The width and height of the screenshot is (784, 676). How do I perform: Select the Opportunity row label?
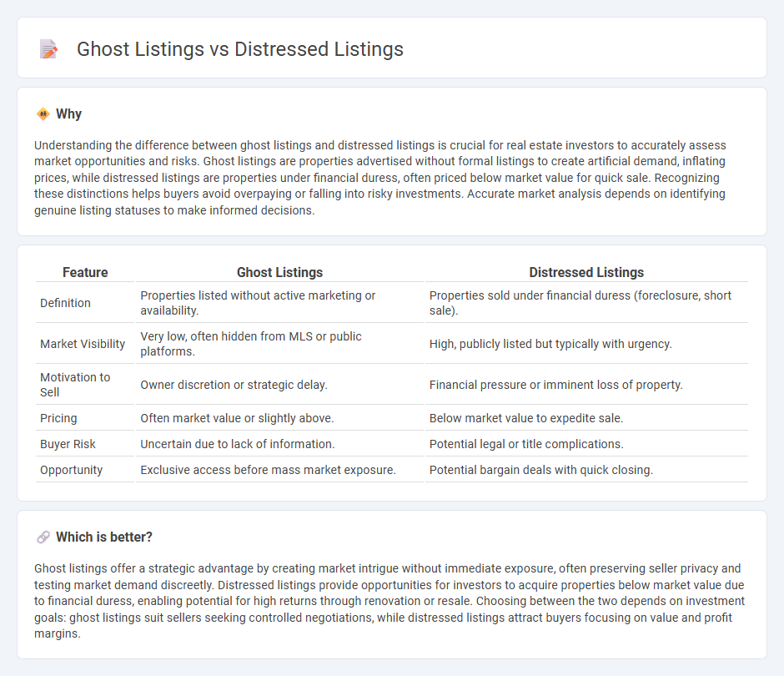coord(71,470)
